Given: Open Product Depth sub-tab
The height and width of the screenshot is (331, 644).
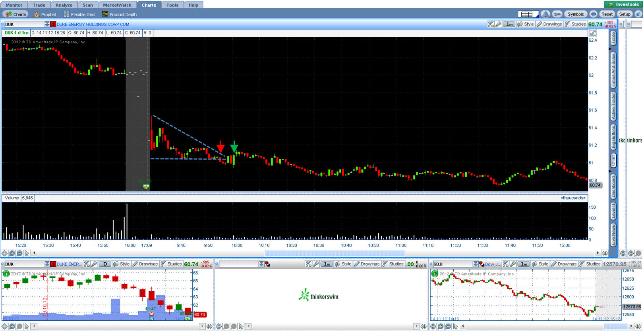Looking at the screenshot, I should click(x=119, y=14).
